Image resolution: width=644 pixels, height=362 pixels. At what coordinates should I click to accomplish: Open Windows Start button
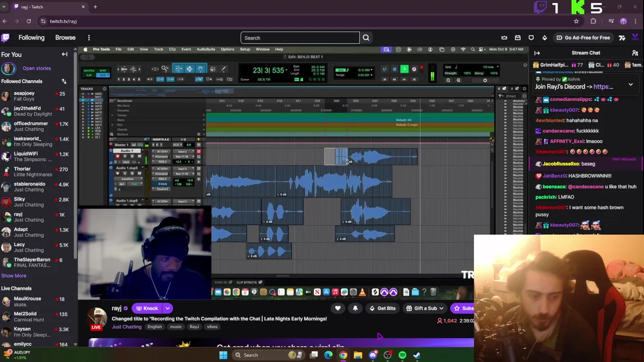223,355
